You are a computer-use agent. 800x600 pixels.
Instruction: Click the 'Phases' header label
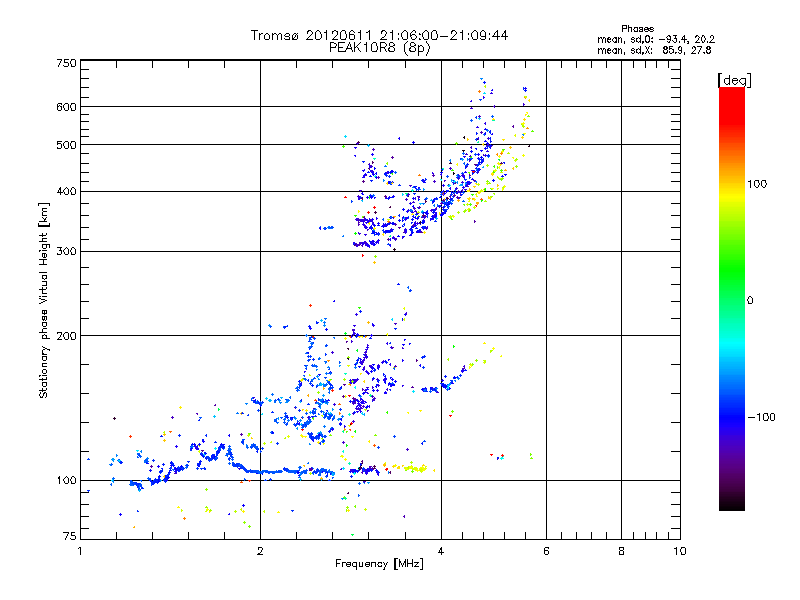[x=637, y=29]
